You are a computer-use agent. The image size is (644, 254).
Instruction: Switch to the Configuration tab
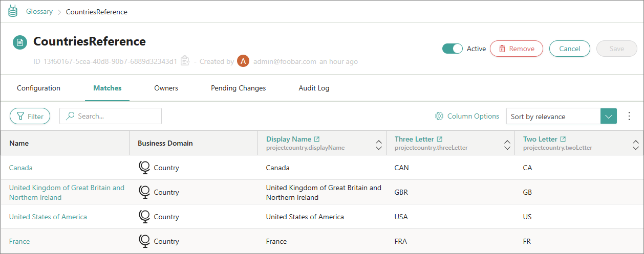click(39, 88)
